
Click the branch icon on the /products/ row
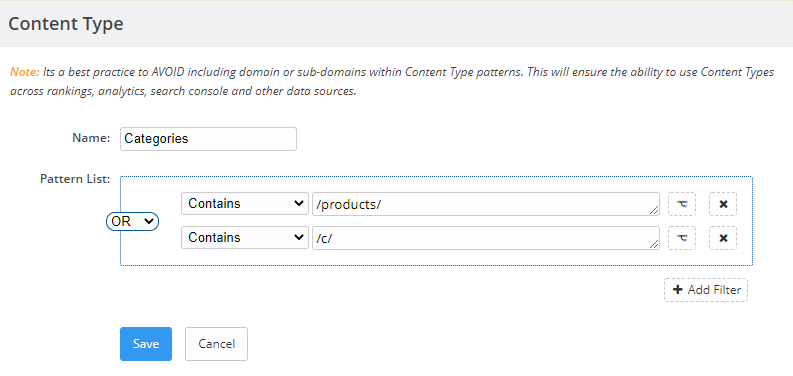(x=682, y=204)
